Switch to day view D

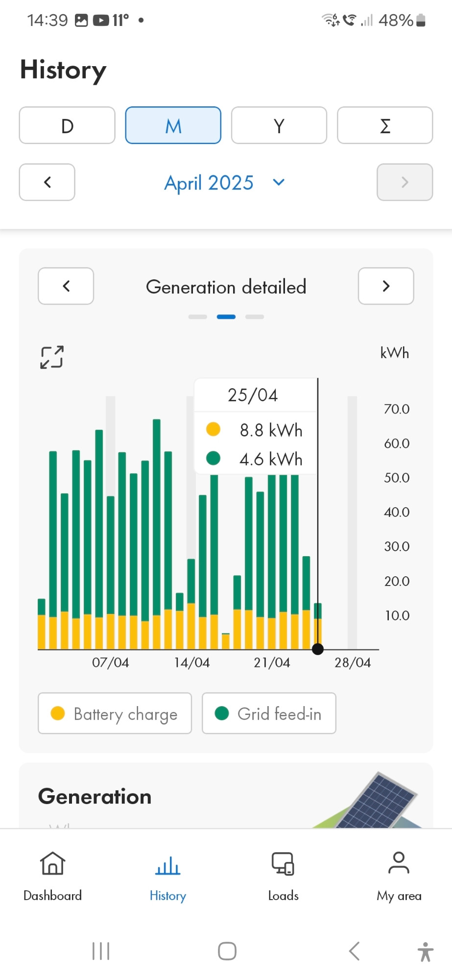tap(67, 125)
